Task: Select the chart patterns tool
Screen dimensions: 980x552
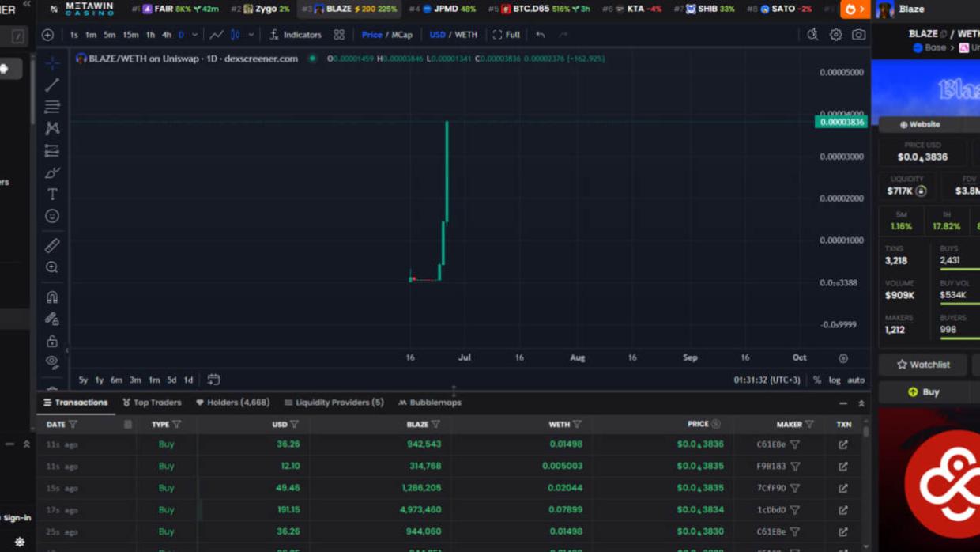Action: pyautogui.click(x=52, y=128)
